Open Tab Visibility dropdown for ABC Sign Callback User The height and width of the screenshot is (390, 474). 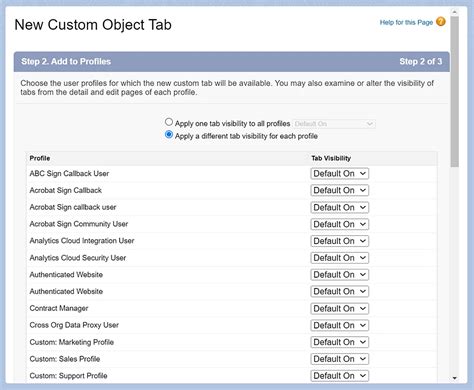(339, 174)
